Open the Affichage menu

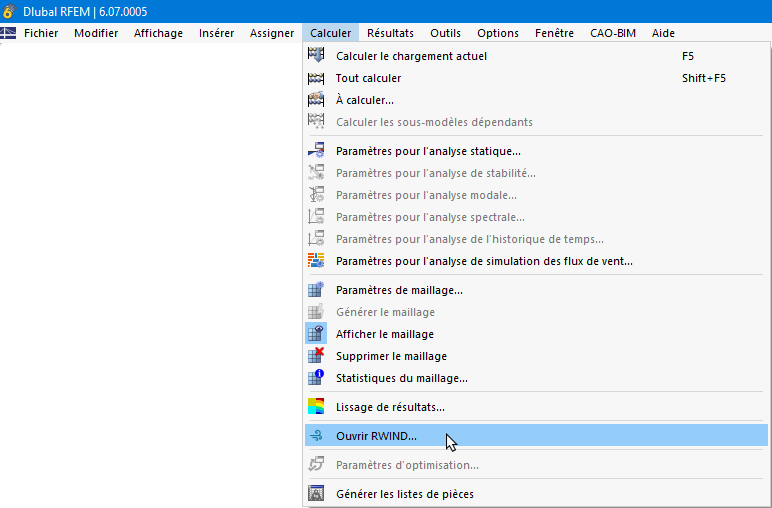click(158, 33)
